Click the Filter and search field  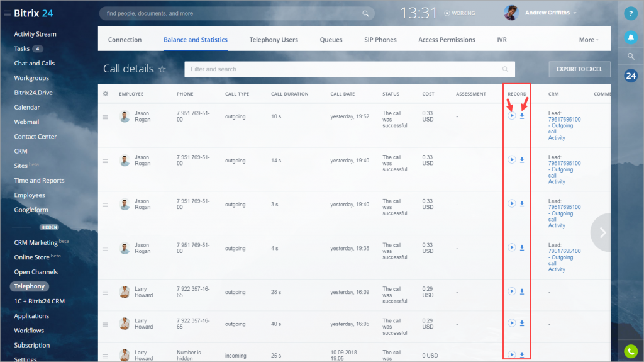(350, 69)
